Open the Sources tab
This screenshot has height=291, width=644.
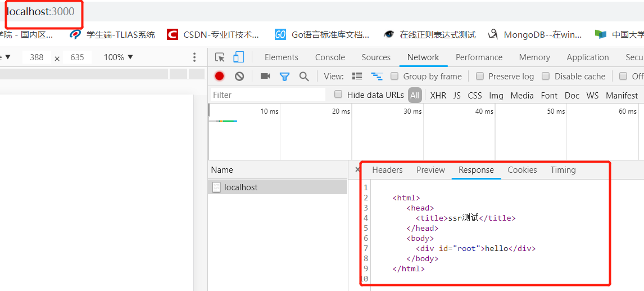[376, 57]
